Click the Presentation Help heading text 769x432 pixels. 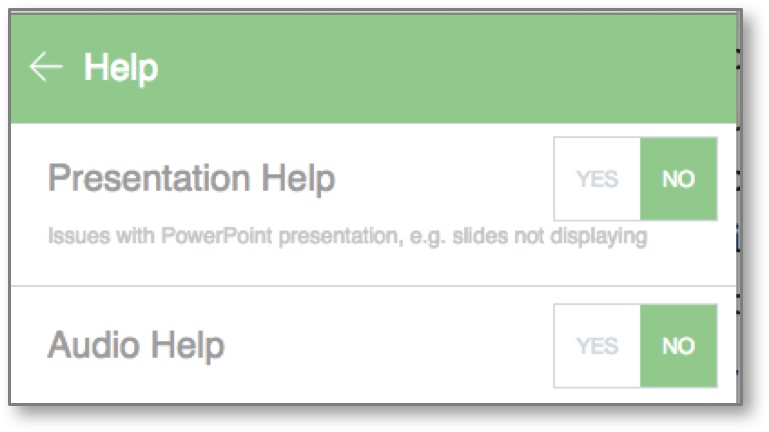point(191,179)
